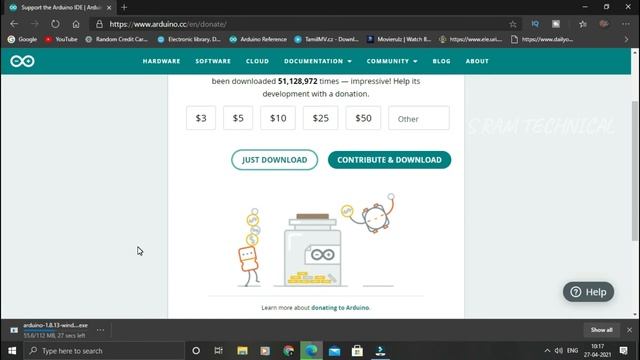This screenshot has height=360, width=640.
Task: Select the $5 donation amount
Action: click(238, 118)
